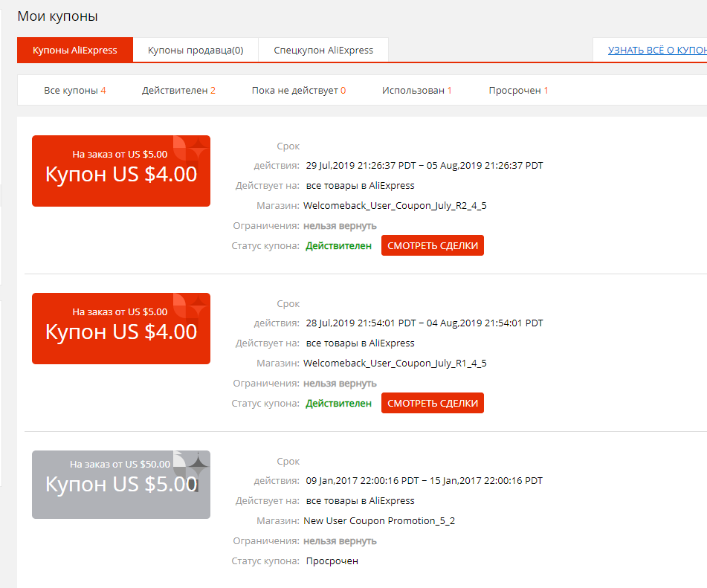Select red $4.00 coupon card valid from 29 Jul

click(121, 171)
